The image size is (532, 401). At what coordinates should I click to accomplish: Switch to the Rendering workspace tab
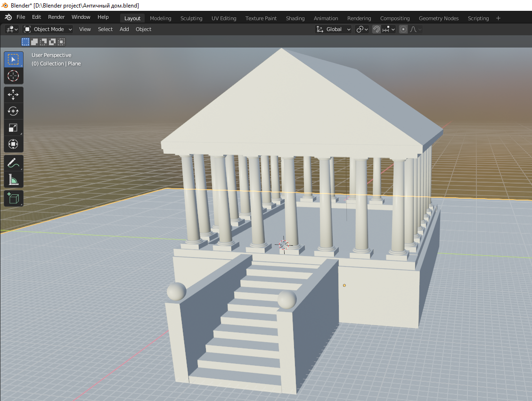[359, 18]
